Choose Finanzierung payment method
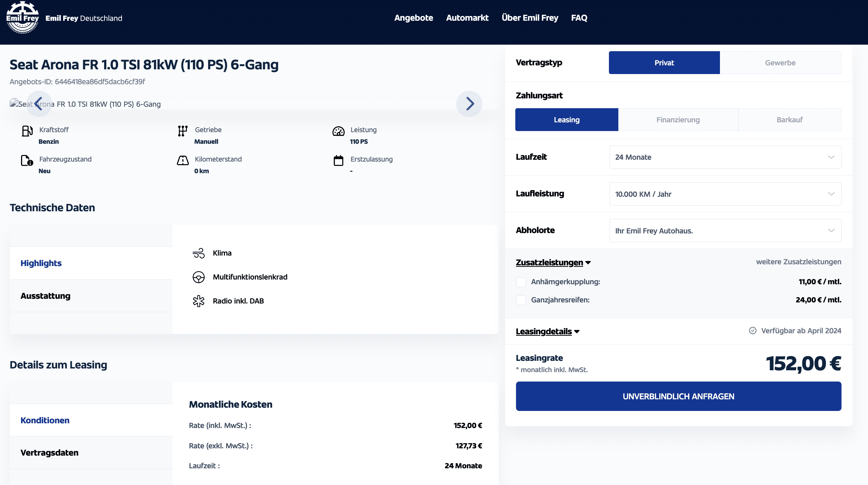868x485 pixels. tap(678, 120)
